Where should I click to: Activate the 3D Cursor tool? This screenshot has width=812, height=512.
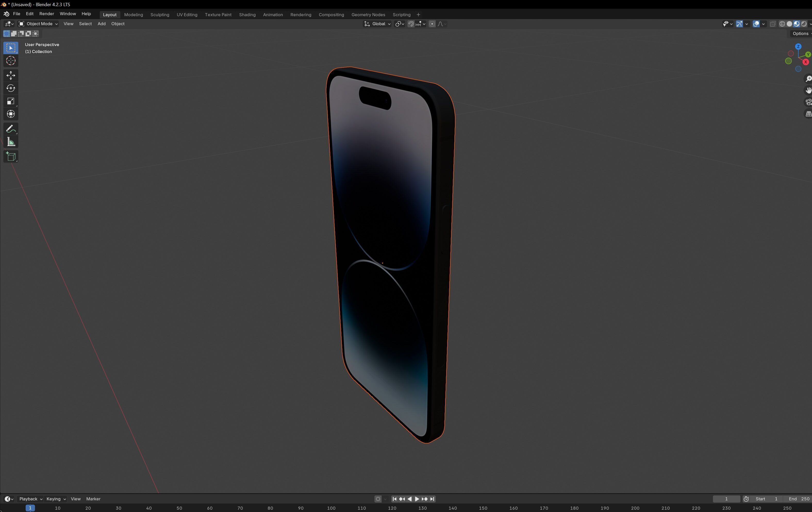tap(11, 61)
